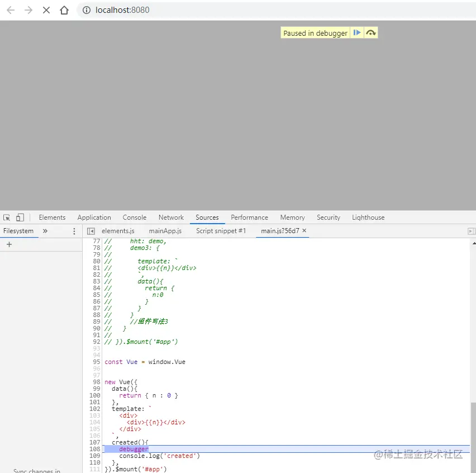Screen dimensions: 476x473
Task: Switch to the Console panel
Action: click(x=135, y=217)
